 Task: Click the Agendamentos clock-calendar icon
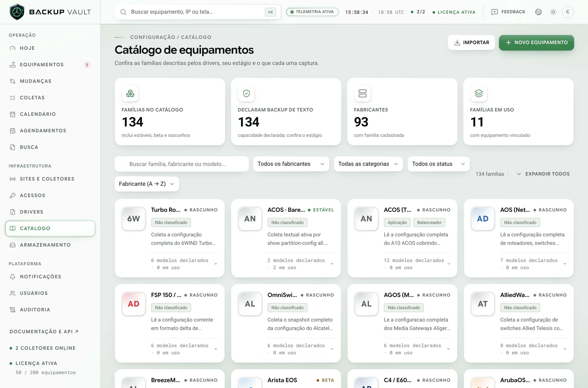[13, 131]
